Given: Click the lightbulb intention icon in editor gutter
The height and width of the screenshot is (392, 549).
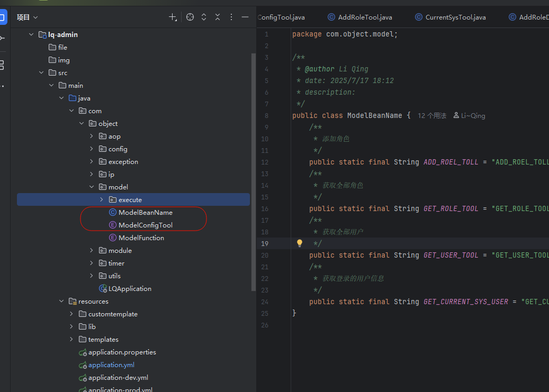Looking at the screenshot, I should coord(299,243).
